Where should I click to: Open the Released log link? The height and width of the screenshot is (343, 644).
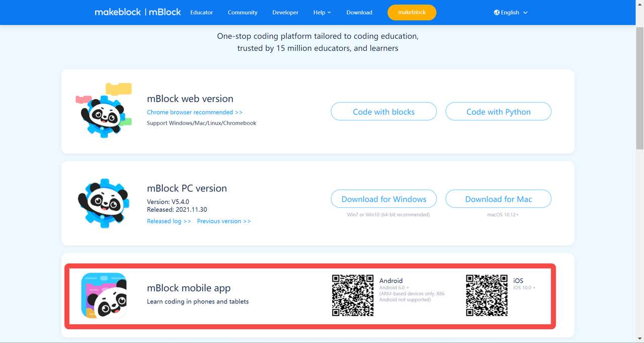pyautogui.click(x=169, y=221)
